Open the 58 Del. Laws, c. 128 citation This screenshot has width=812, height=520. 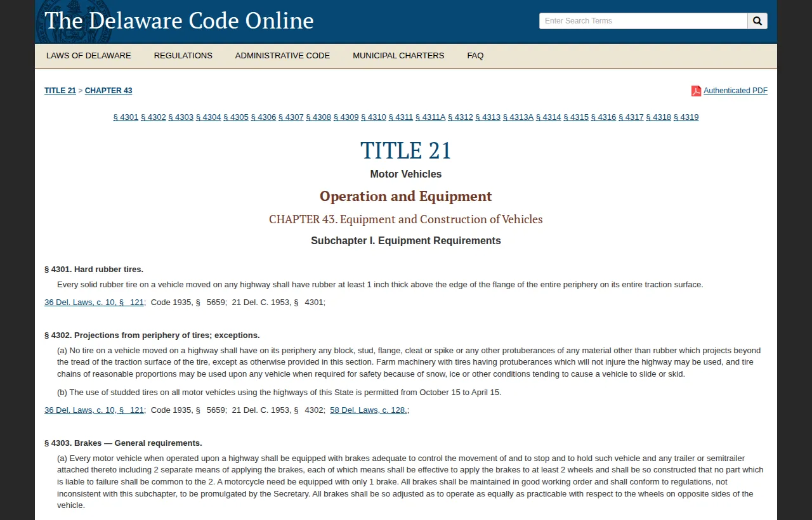[368, 410]
